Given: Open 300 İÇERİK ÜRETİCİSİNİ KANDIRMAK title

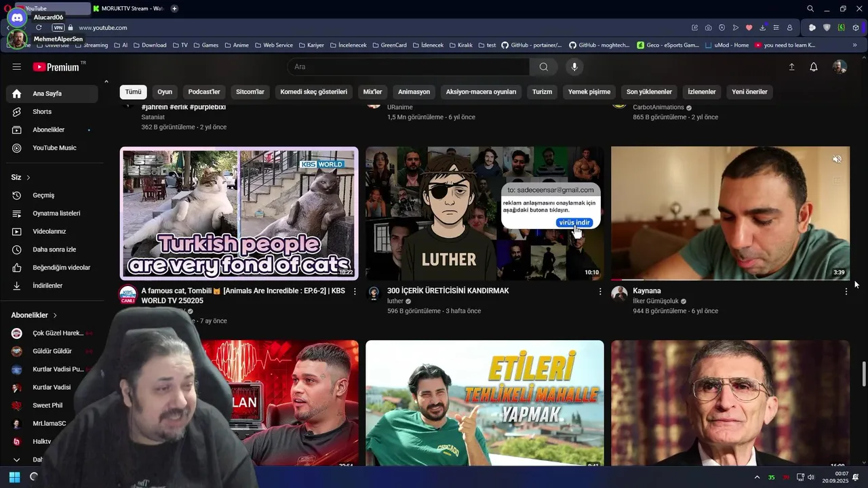Looking at the screenshot, I should click(448, 291).
